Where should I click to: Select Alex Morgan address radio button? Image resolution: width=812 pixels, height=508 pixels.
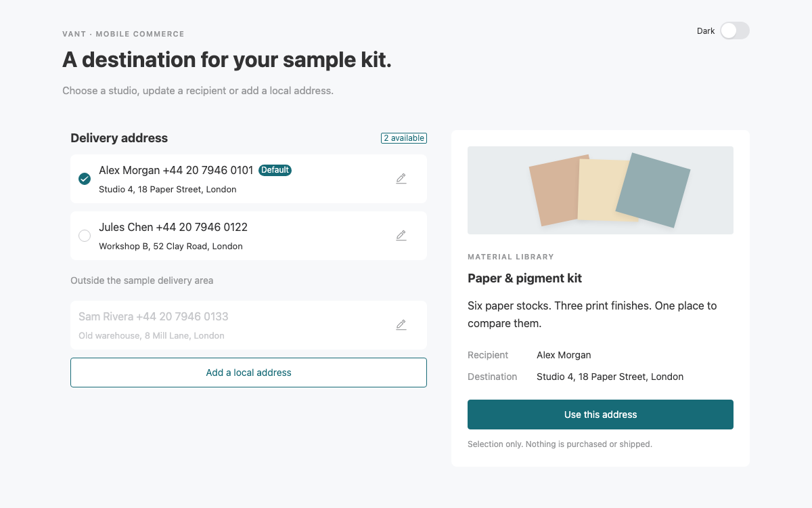point(85,179)
